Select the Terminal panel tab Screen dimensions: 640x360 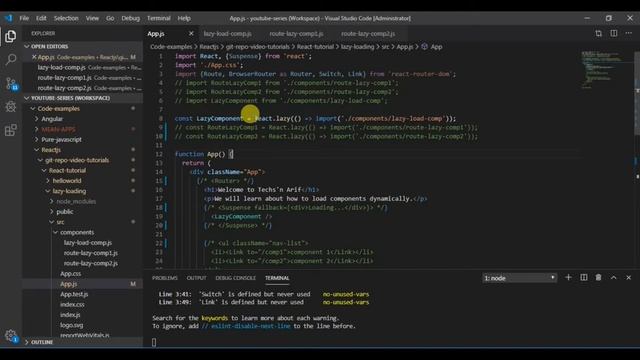(x=277, y=278)
